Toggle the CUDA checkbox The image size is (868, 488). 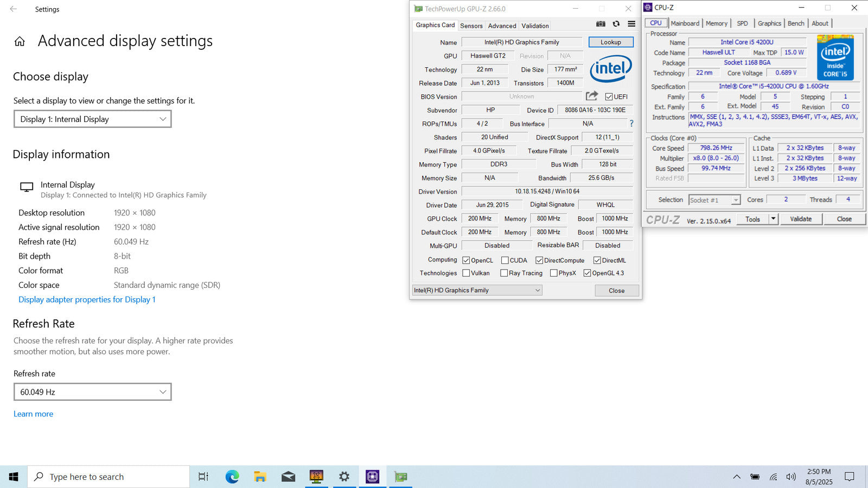[x=505, y=260]
